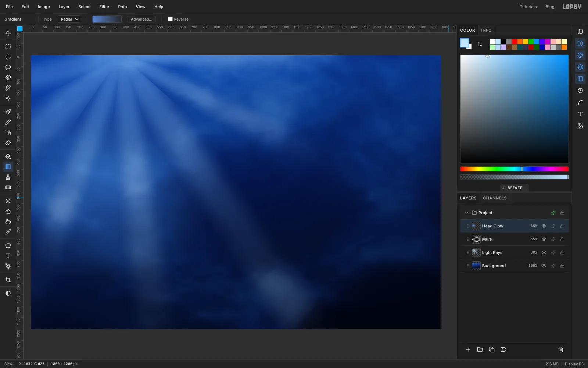Select the Paint Brush tool

tap(8, 112)
